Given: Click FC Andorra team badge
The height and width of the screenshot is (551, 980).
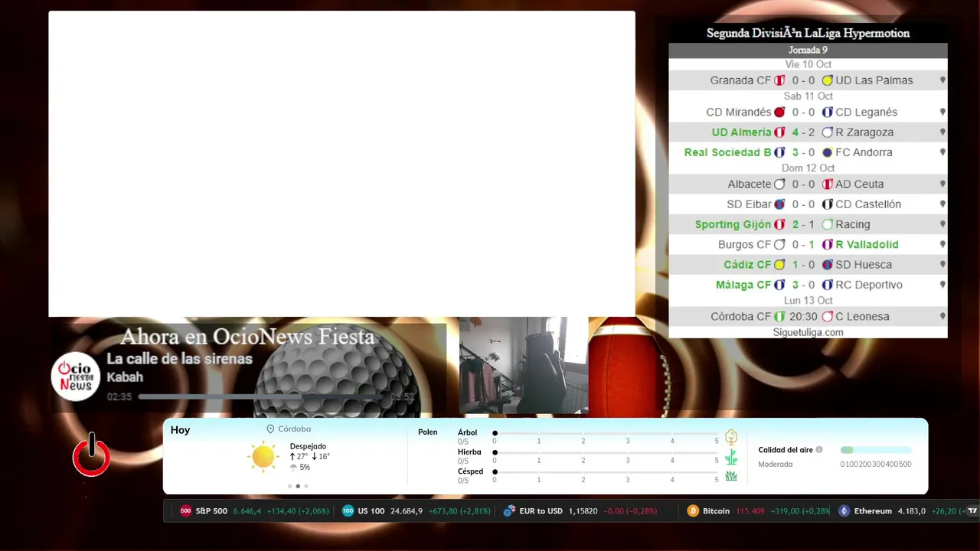Looking at the screenshot, I should pyautogui.click(x=827, y=152).
